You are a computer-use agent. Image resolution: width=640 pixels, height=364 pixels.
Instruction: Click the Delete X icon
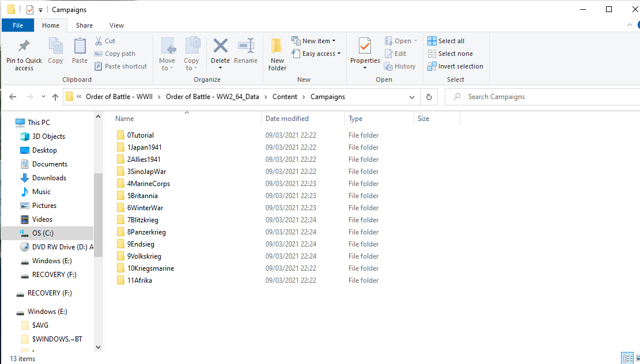221,45
